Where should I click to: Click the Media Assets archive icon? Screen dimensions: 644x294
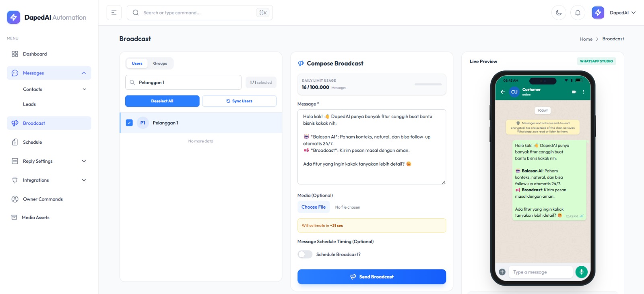(x=14, y=217)
